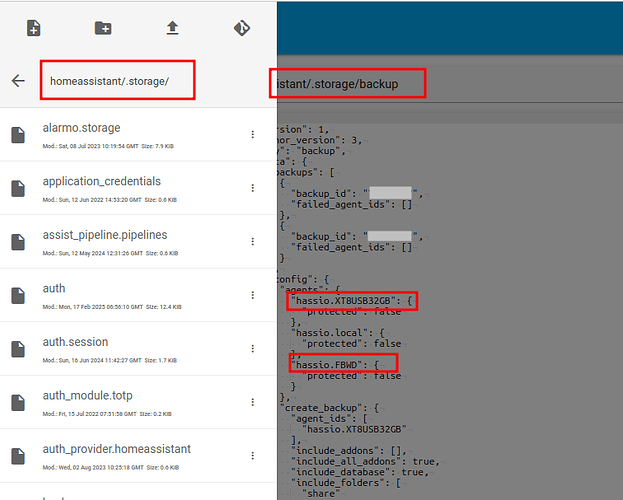Click first "backup_id" line in editor
623x500 pixels.
[356, 194]
